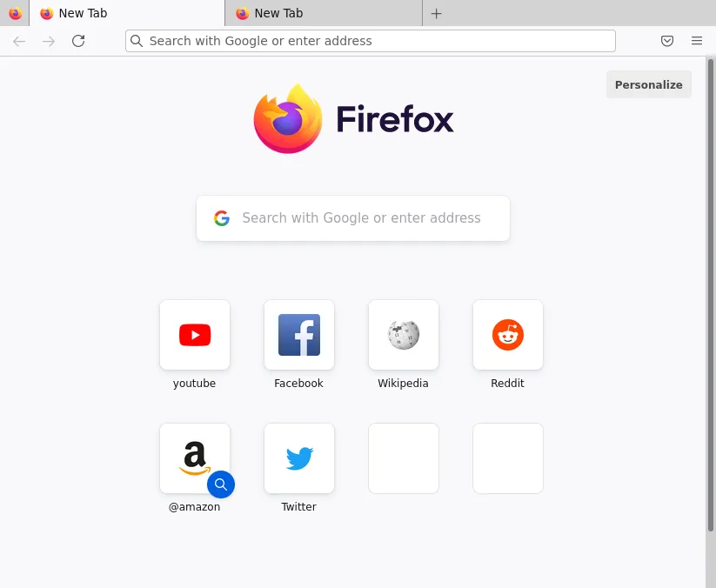Open the tracking protection shield icon

[x=667, y=41]
